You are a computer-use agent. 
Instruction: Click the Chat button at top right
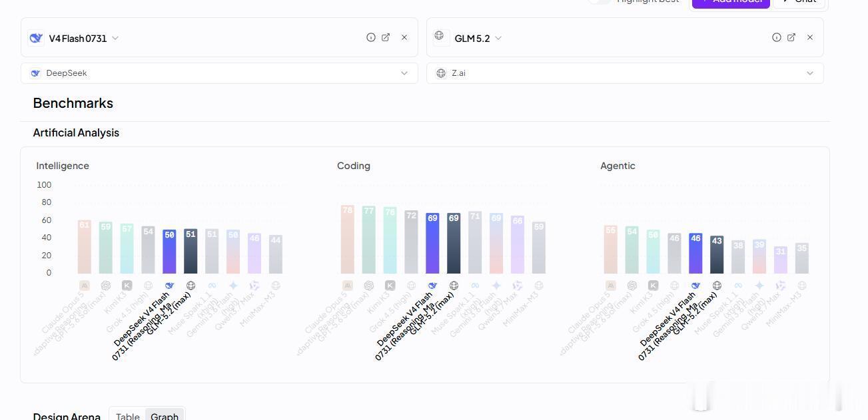pyautogui.click(x=799, y=2)
